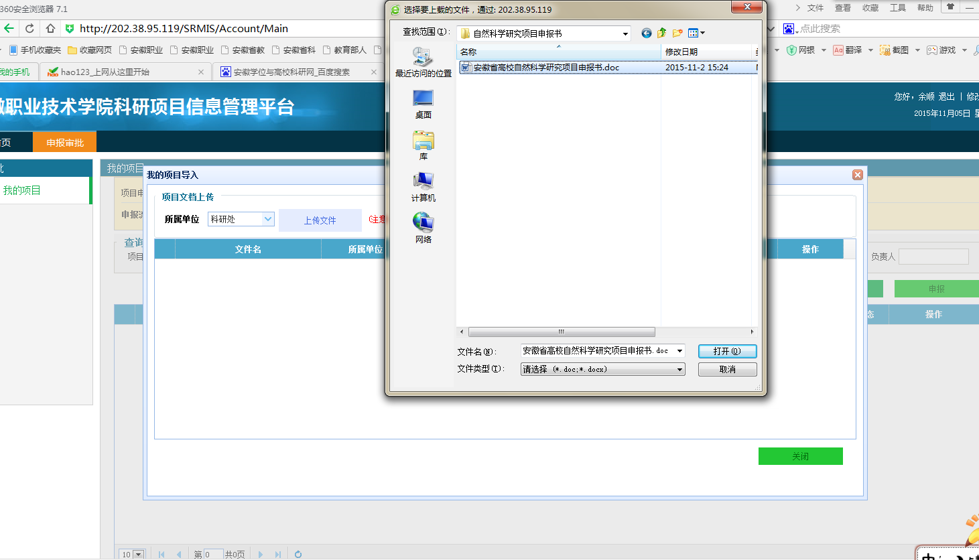Switch to the 申报审批 tab
The image size is (979, 560).
65,143
